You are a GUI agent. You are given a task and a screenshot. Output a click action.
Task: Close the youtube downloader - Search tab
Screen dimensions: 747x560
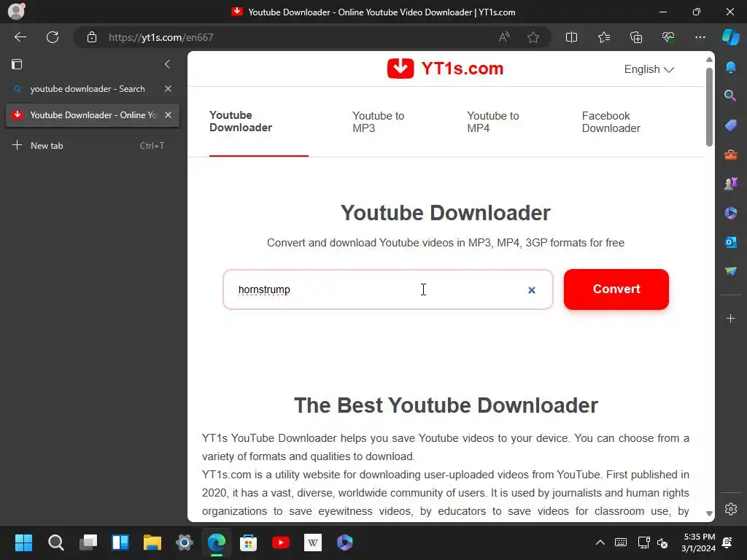pyautogui.click(x=169, y=89)
